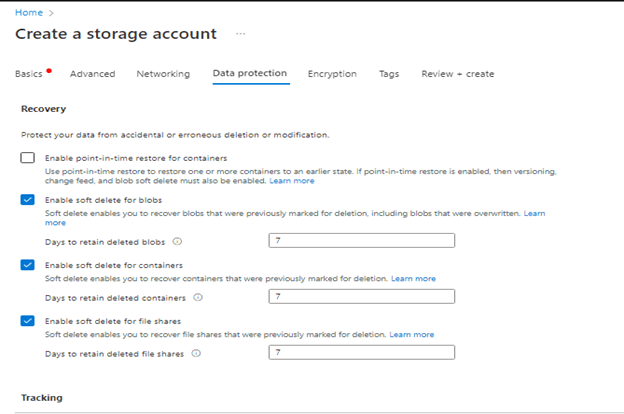Focus the deleted file shares retention field
This screenshot has width=624, height=414.
pyautogui.click(x=361, y=353)
